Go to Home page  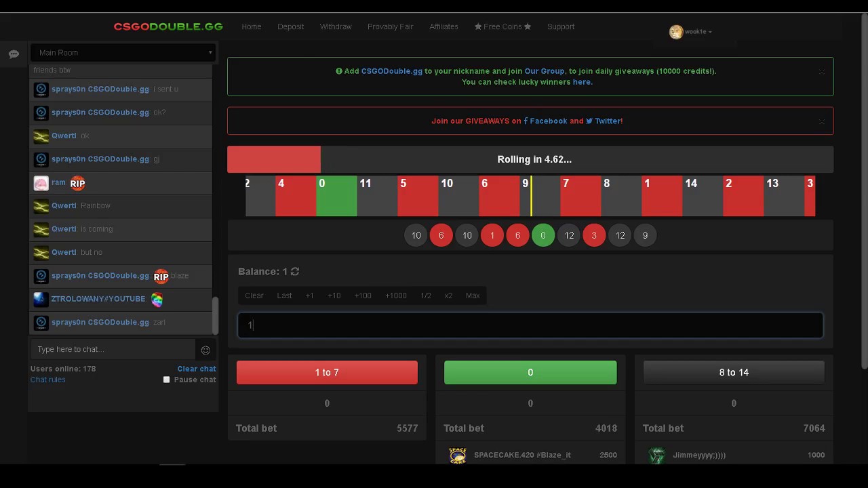coord(251,26)
